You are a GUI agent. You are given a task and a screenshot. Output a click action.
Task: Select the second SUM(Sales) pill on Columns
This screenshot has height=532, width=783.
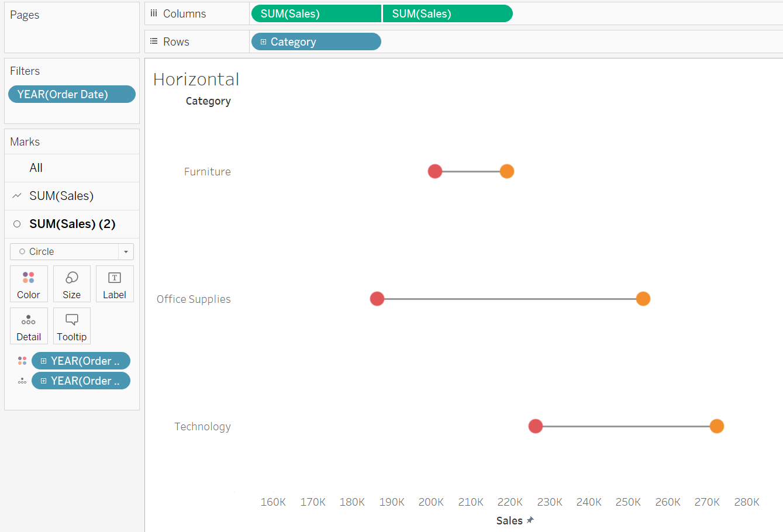coord(447,13)
